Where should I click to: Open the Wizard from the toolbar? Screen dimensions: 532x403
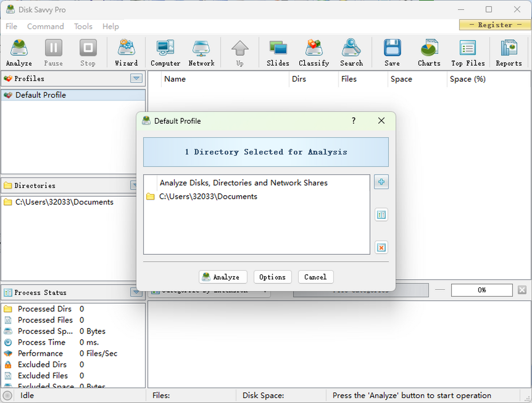(x=126, y=52)
